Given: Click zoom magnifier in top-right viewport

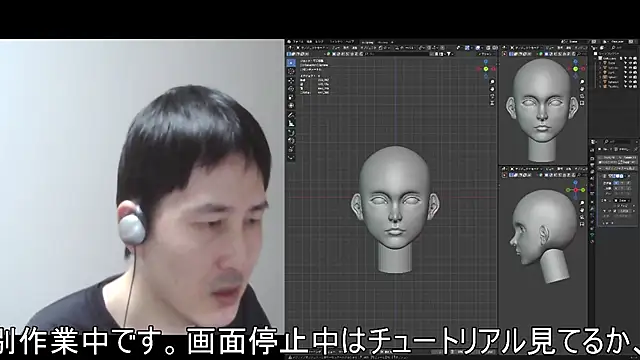Looking at the screenshot, I should point(582,81).
